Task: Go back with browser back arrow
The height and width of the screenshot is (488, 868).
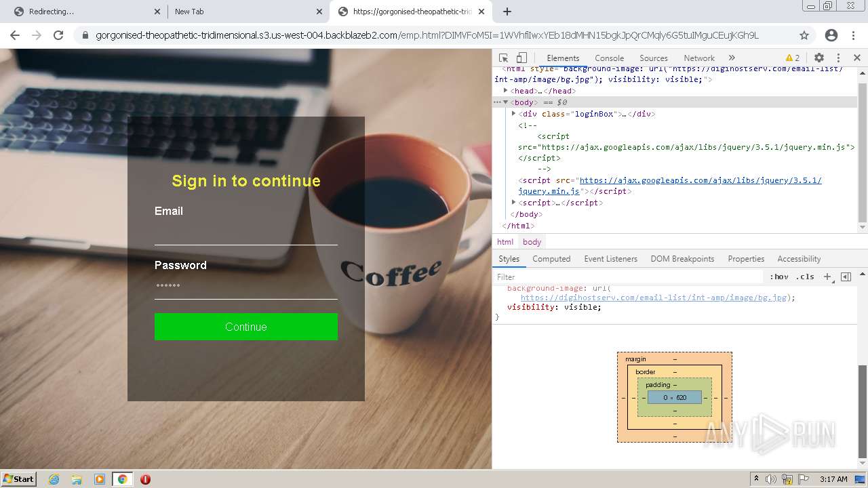Action: tap(15, 35)
